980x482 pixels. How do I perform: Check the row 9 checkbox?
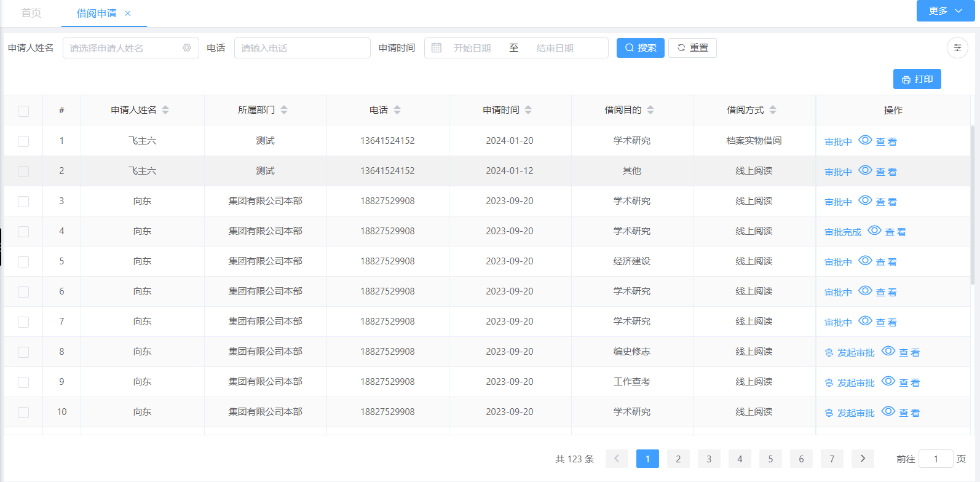[23, 382]
